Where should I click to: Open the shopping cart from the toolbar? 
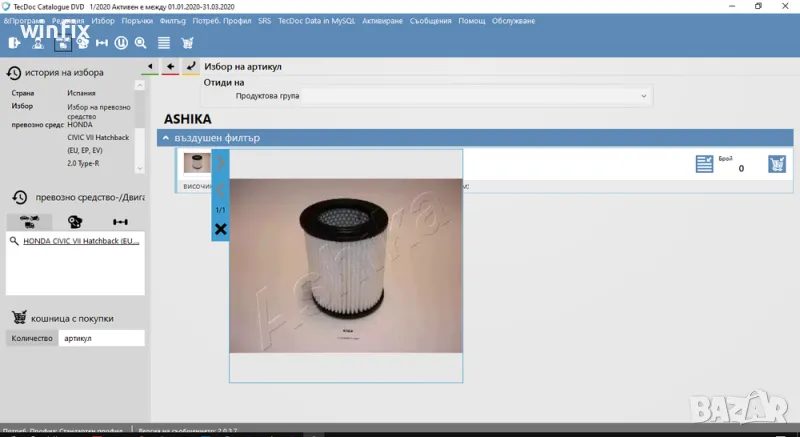pyautogui.click(x=187, y=42)
